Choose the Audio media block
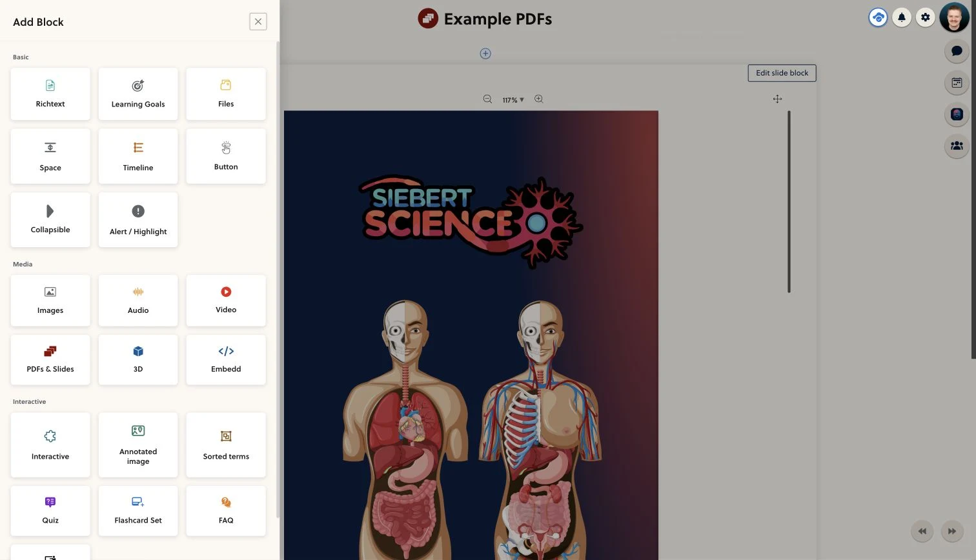 coord(138,300)
